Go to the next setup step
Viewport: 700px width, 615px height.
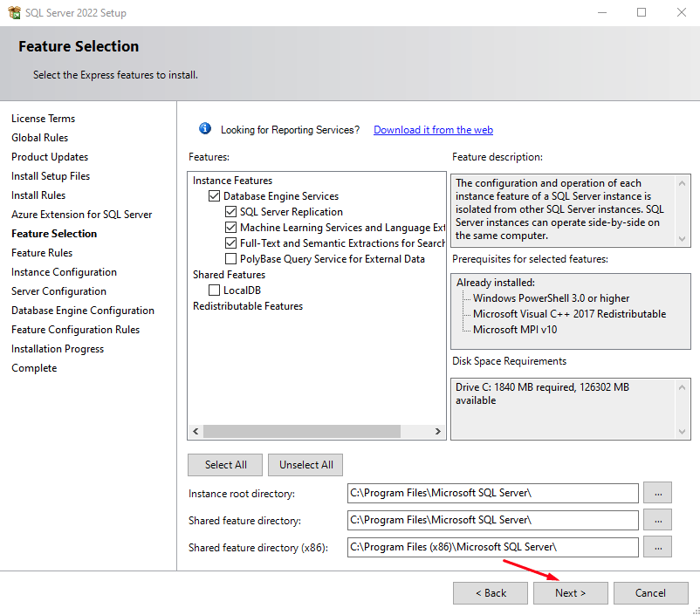click(571, 593)
